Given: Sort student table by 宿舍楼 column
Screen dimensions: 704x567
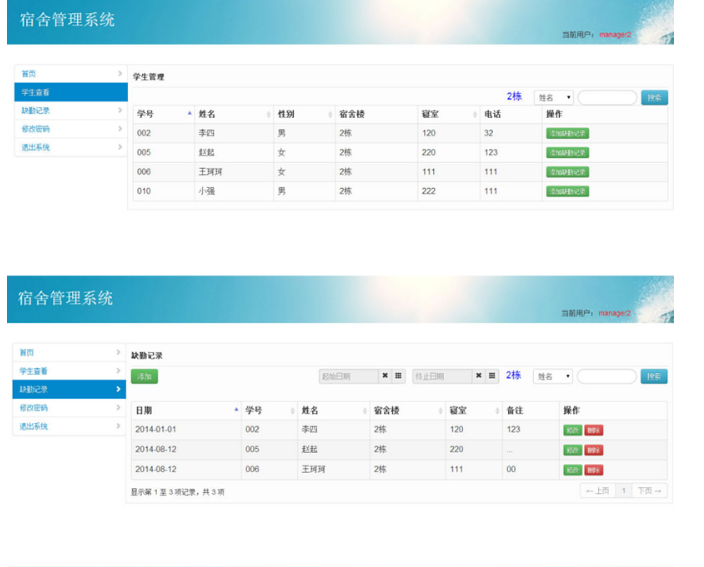Looking at the screenshot, I should click(x=374, y=114).
